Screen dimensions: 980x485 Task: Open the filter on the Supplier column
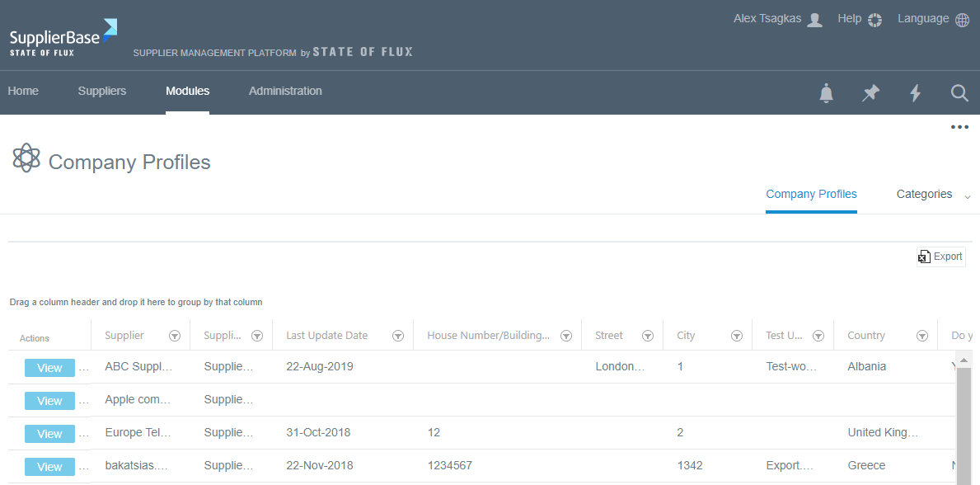pos(174,335)
